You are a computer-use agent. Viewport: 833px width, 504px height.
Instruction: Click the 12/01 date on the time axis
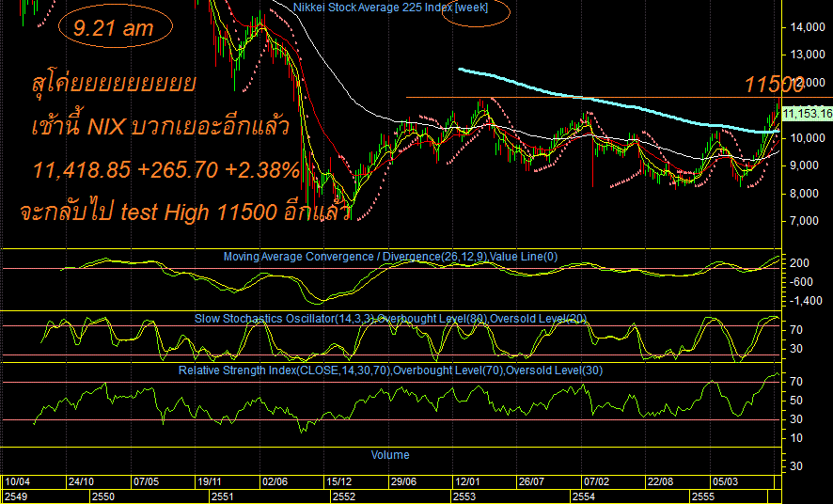pos(467,481)
